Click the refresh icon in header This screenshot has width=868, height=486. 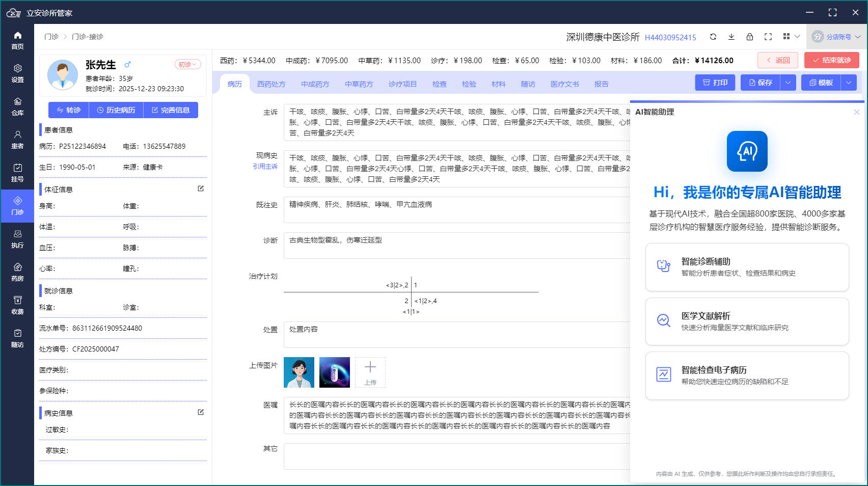[x=713, y=37]
